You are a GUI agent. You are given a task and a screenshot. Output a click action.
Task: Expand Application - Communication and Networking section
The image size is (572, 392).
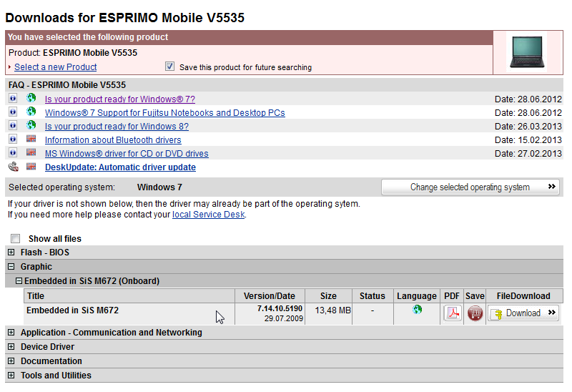pos(11,333)
